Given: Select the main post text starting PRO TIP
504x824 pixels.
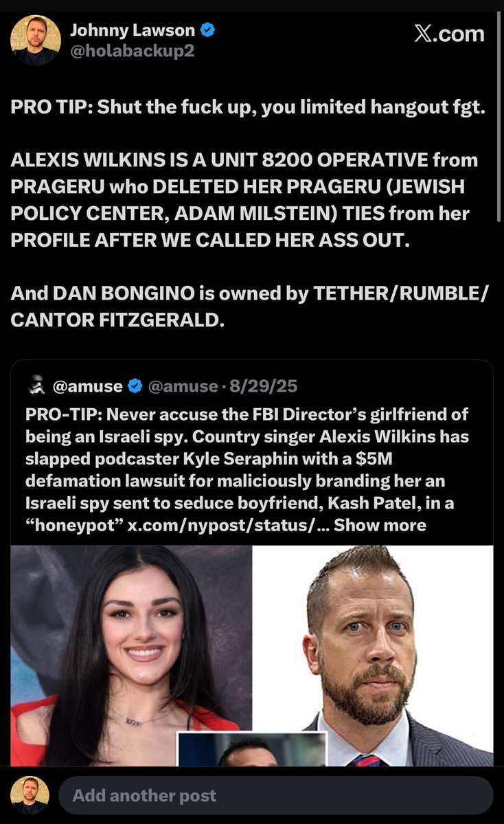Looking at the screenshot, I should [250, 213].
